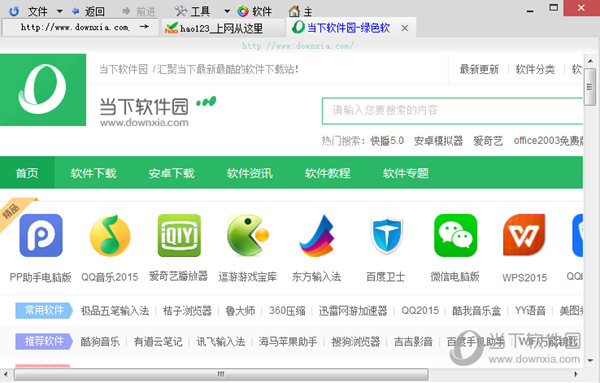
Task: Open the 软件专题 navigation item
Action: coord(406,173)
